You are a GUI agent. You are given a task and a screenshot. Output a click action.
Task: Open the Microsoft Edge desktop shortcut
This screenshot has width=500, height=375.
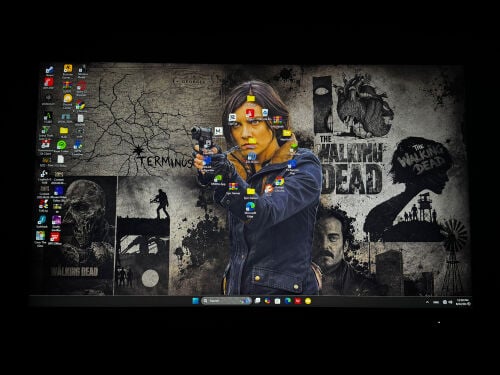pyautogui.click(x=250, y=207)
